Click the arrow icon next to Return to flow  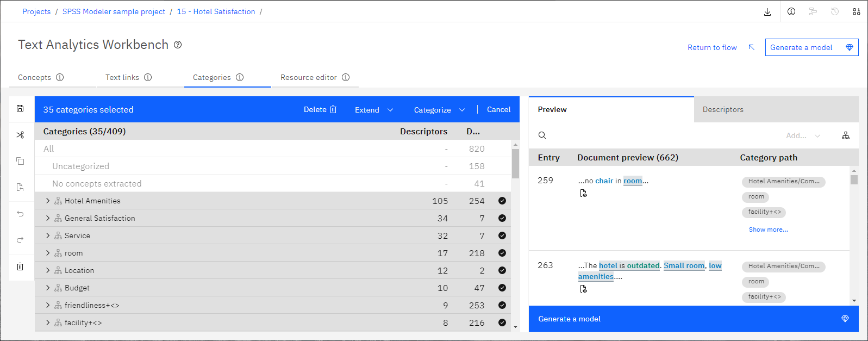point(752,47)
